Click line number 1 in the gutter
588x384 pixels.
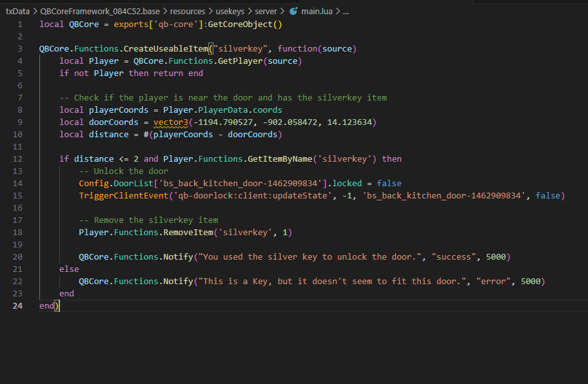pyautogui.click(x=19, y=24)
